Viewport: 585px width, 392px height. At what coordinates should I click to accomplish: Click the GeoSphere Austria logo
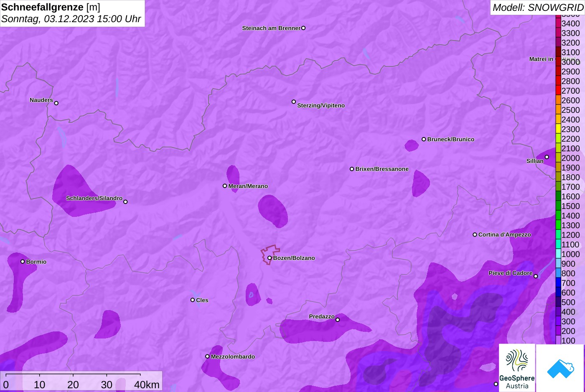click(x=517, y=368)
